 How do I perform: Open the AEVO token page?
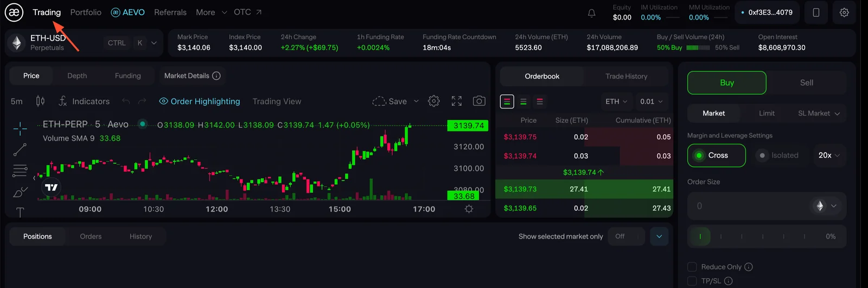pos(128,12)
